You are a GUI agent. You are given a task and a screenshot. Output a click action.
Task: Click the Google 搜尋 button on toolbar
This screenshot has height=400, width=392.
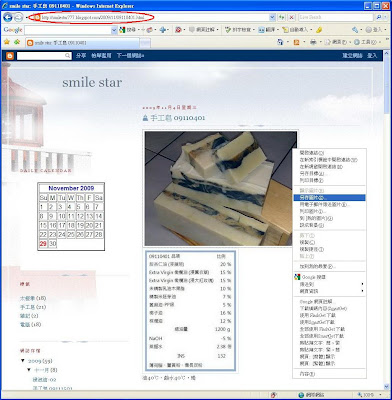(128, 30)
